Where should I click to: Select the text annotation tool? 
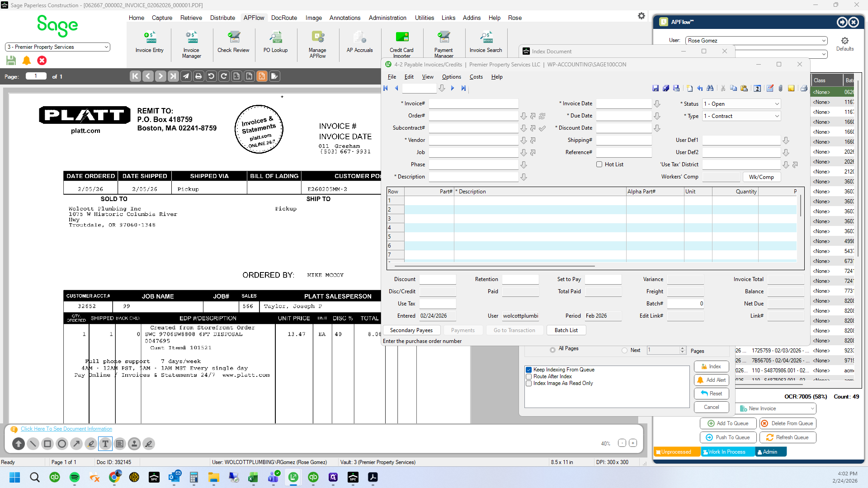(105, 444)
